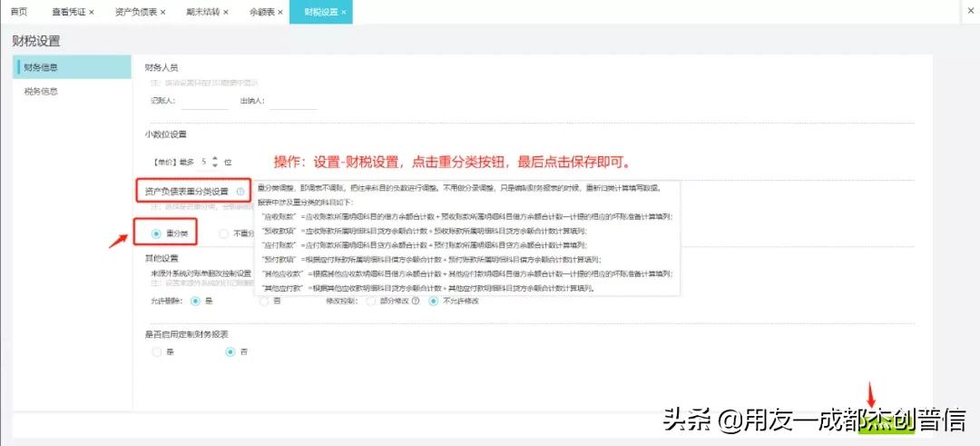Image resolution: width=980 pixels, height=446 pixels.
Task: Click the help icon beside 部分修改
Action: (415, 301)
